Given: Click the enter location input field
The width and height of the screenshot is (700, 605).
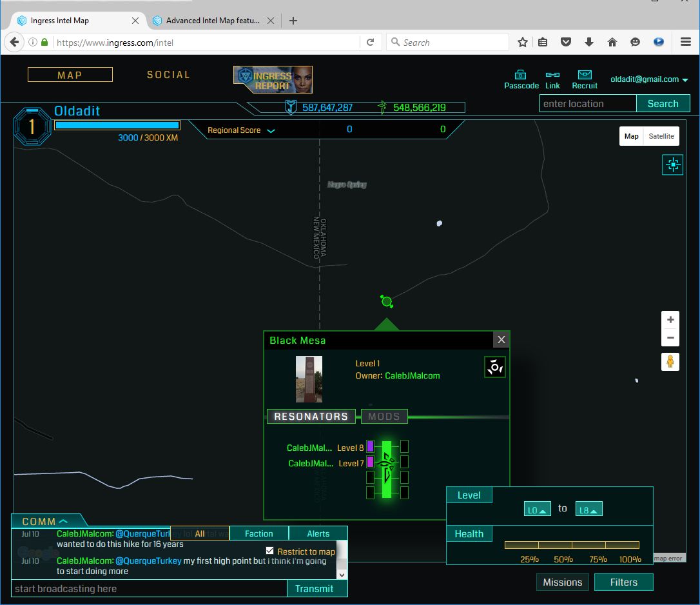Looking at the screenshot, I should [588, 104].
